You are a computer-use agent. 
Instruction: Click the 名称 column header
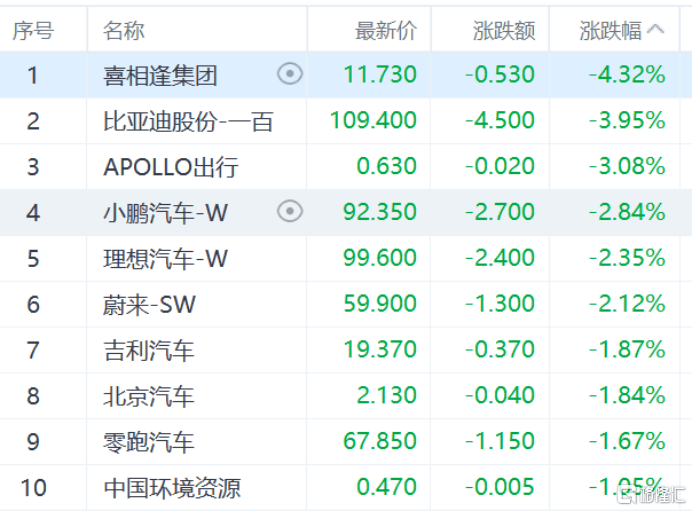124,30
